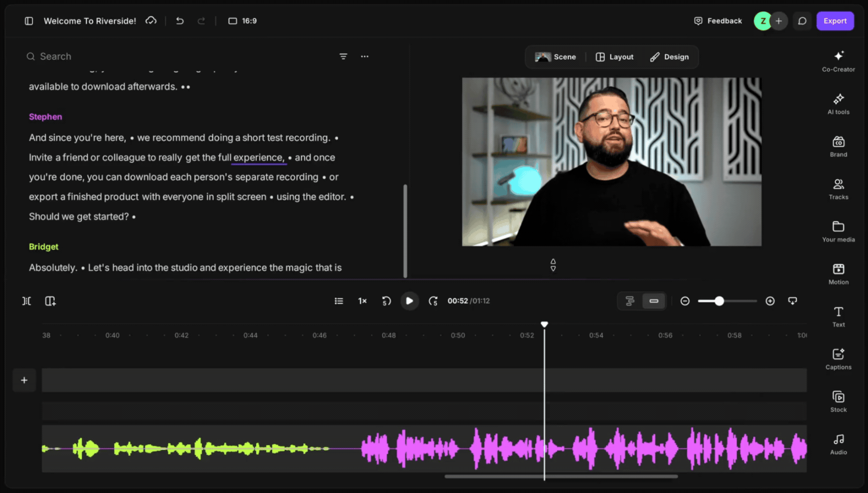Image resolution: width=868 pixels, height=493 pixels.
Task: Redo the last undone edit
Action: [x=201, y=21]
